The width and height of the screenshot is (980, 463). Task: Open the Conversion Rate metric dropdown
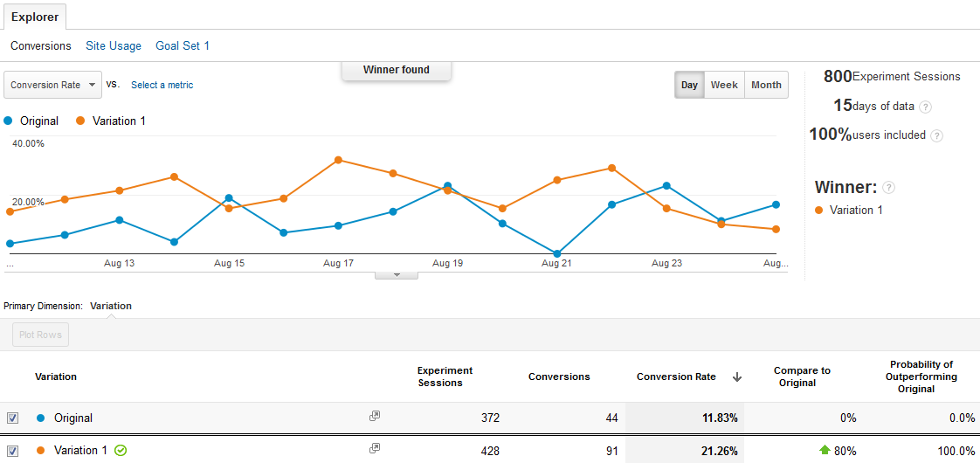tap(53, 85)
